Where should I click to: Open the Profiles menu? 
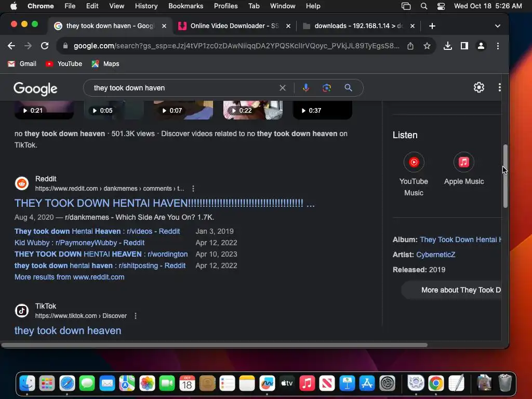(x=225, y=6)
